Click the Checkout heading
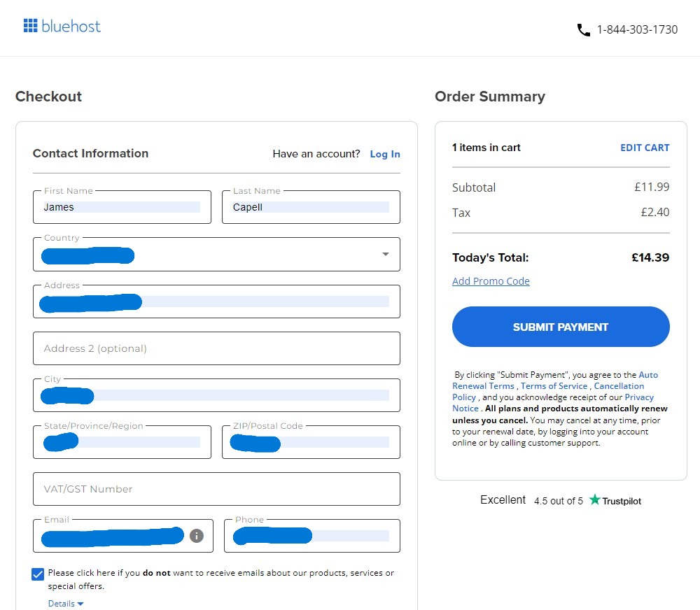700x610 pixels. (49, 97)
